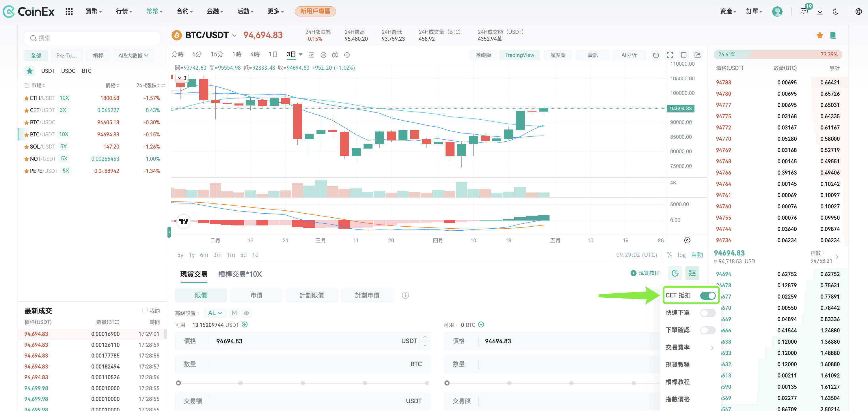
Task: Enable the 快速下單 switch
Action: [708, 313]
